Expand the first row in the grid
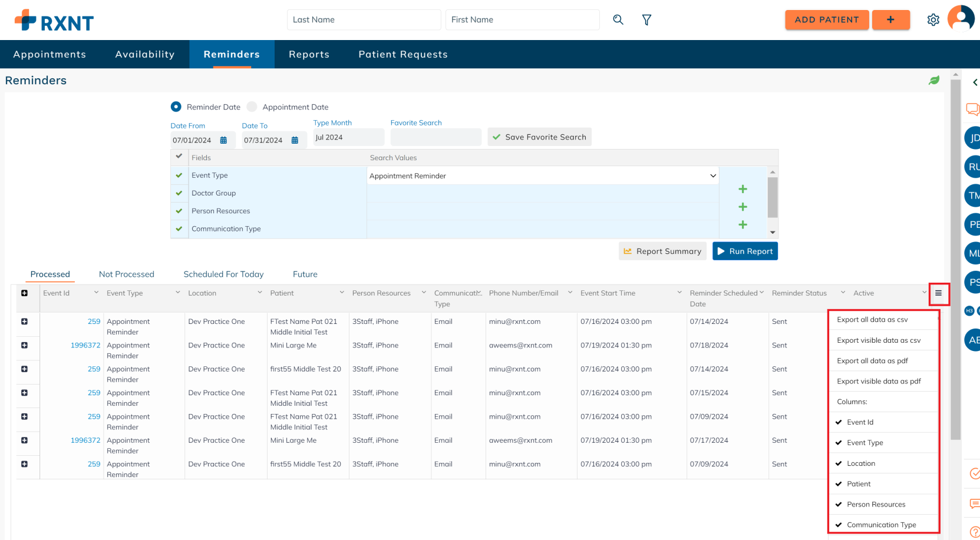 (x=25, y=322)
